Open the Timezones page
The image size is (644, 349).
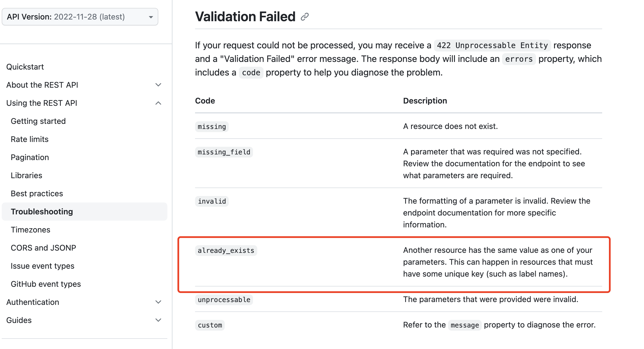tap(31, 229)
